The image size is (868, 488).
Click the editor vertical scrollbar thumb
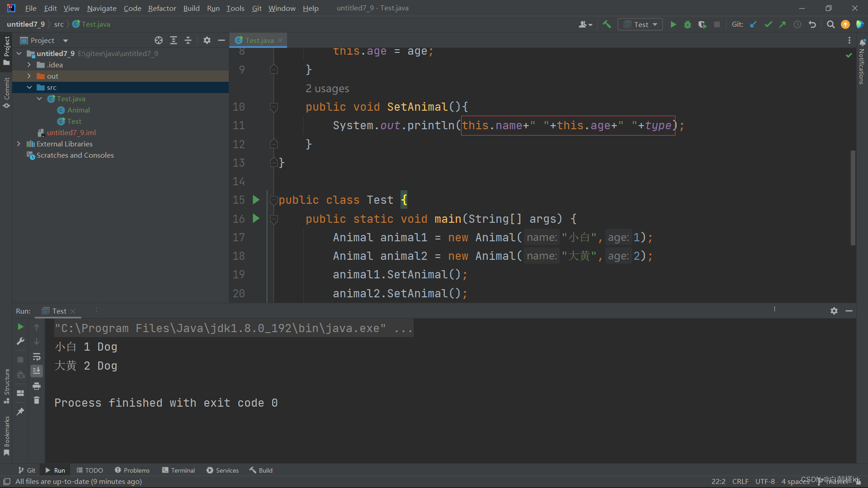tap(853, 197)
